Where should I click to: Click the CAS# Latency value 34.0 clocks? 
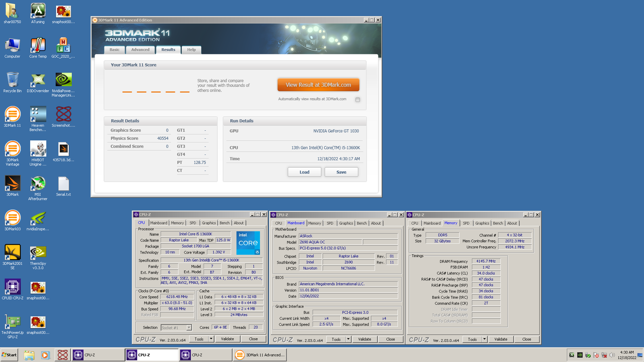pos(486,273)
